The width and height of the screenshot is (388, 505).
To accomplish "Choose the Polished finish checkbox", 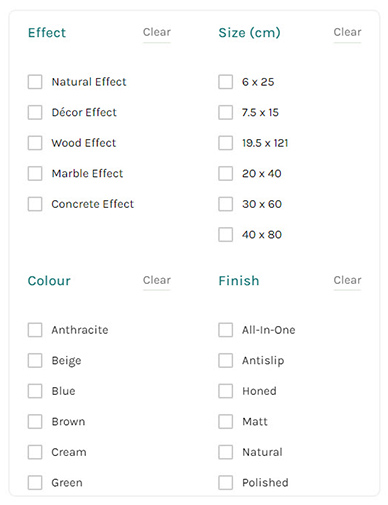I will click(x=226, y=483).
